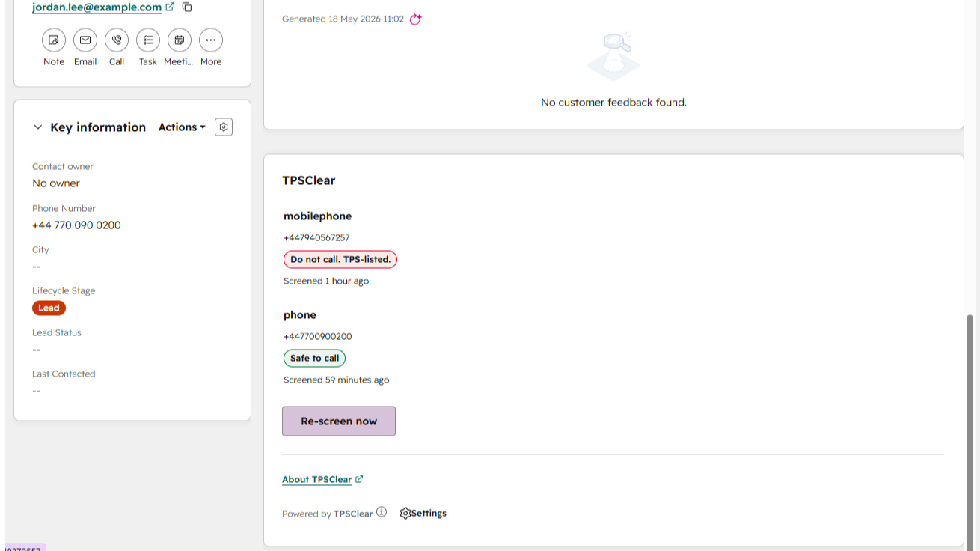980x551 pixels.
Task: Start a Call via the phone icon
Action: pyautogui.click(x=117, y=40)
